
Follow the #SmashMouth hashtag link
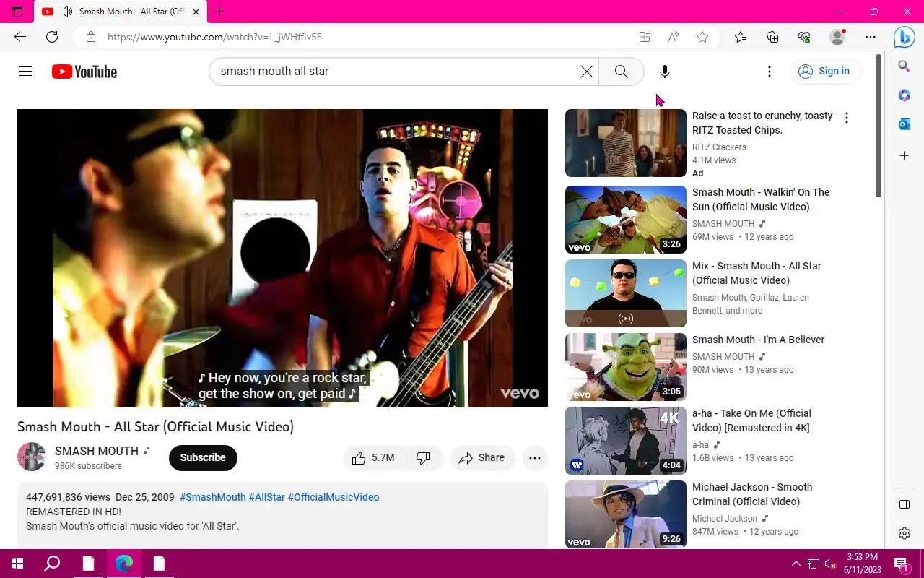pos(212,497)
